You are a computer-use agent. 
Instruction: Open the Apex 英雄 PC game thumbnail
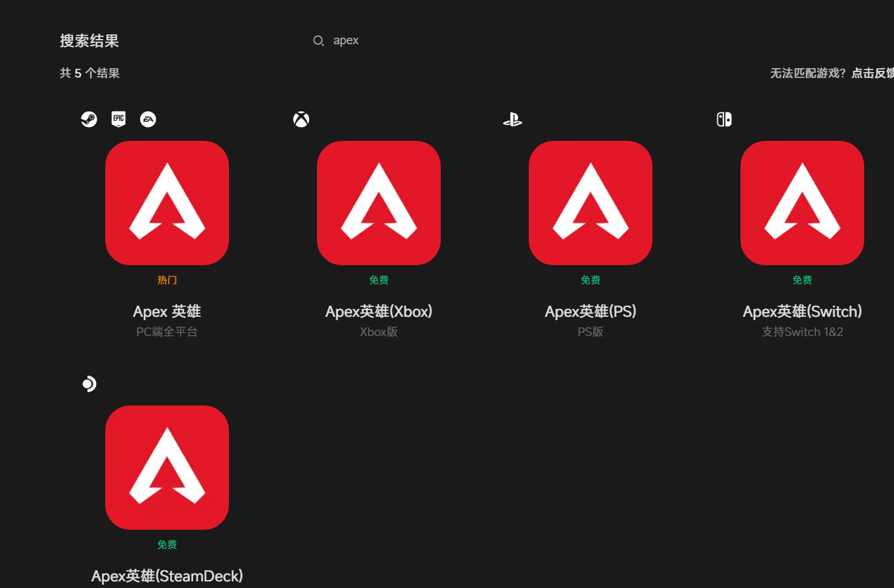[x=167, y=203]
